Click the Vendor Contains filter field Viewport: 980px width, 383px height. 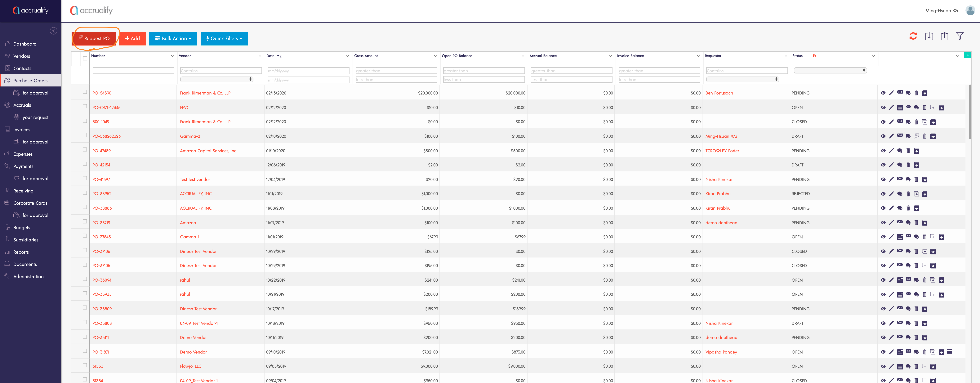[221, 71]
